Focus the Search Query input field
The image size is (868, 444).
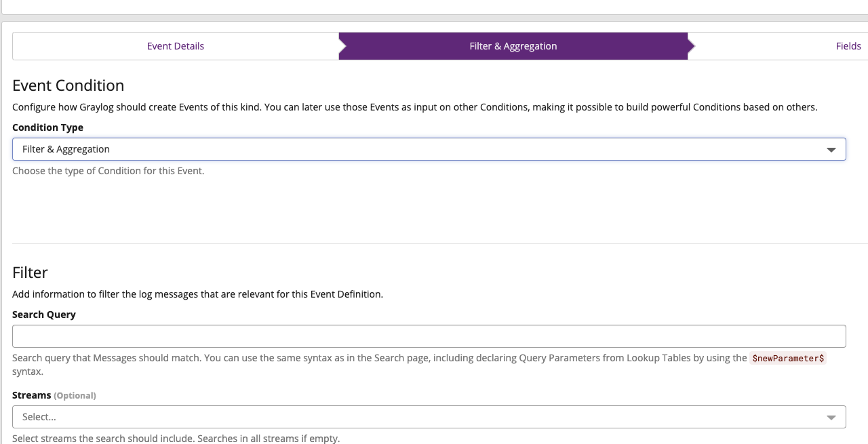429,336
